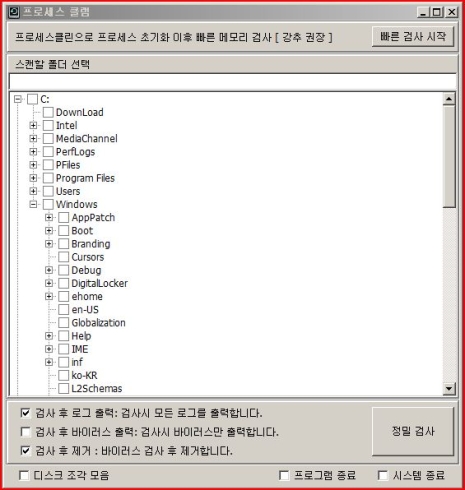Start quick scan with 빠른 검사 시작
The image size is (465, 490).
413,36
